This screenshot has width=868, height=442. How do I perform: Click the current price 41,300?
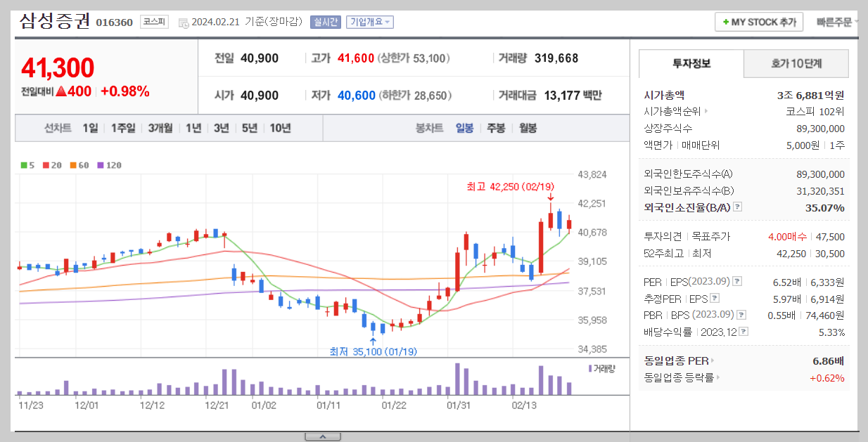[57, 67]
